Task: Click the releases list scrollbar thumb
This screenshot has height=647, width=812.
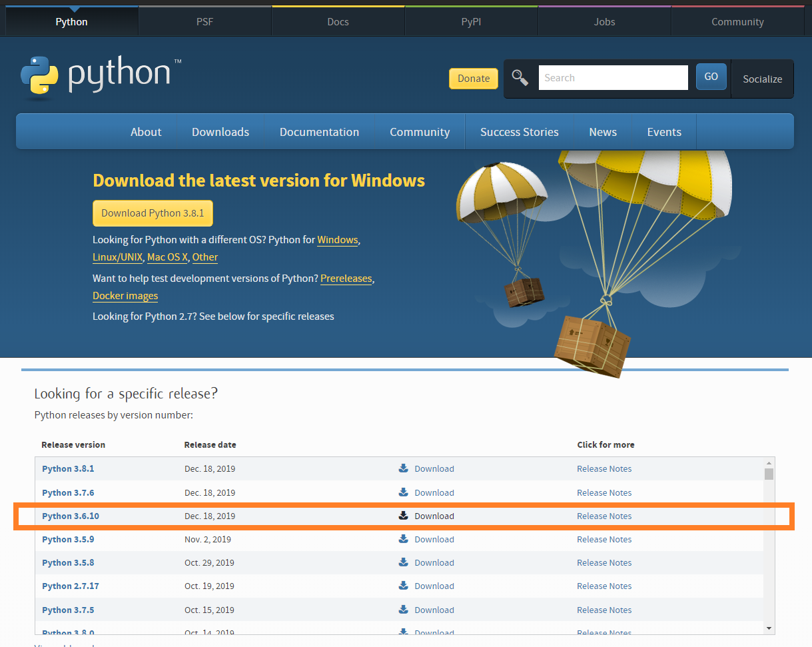Action: pyautogui.click(x=769, y=474)
